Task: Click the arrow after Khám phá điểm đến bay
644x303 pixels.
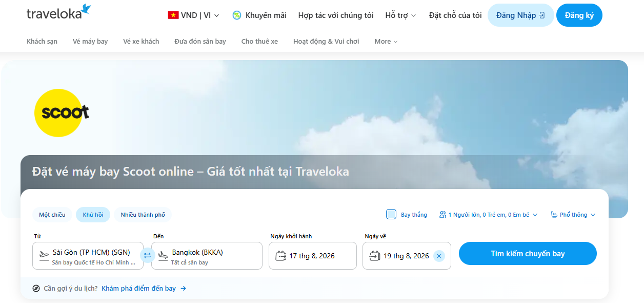Action: pos(183,289)
